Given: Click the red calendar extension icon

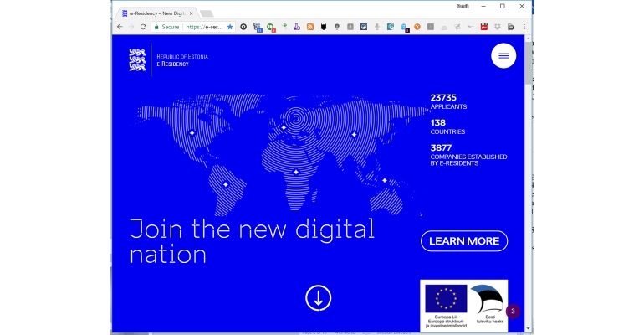Looking at the screenshot, I should click(484, 27).
